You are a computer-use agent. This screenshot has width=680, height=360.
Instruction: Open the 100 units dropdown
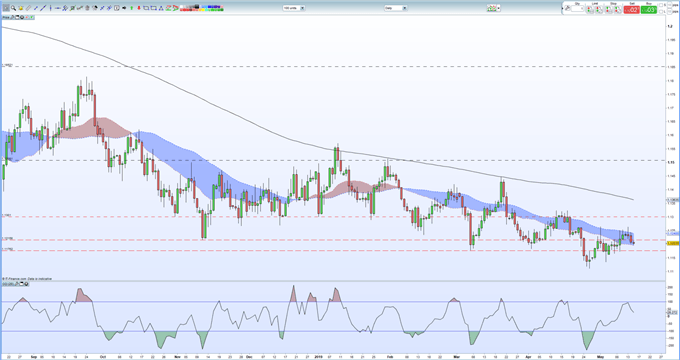[x=294, y=8]
